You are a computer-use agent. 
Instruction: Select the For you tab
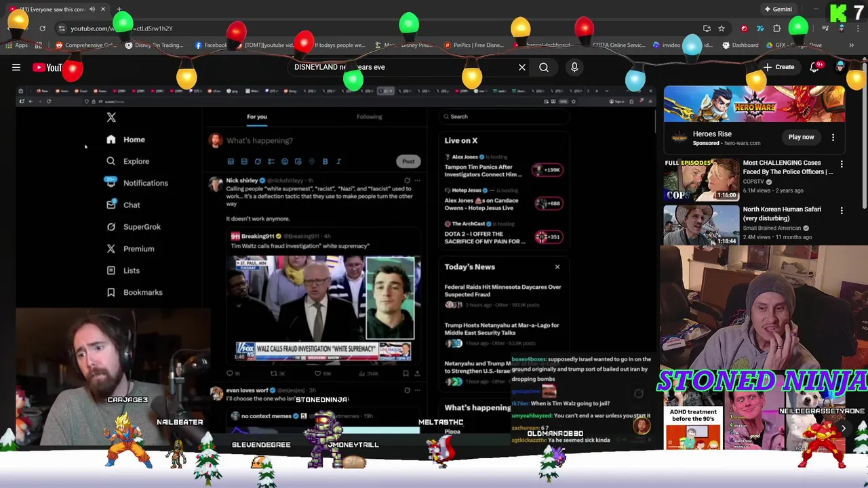(257, 117)
